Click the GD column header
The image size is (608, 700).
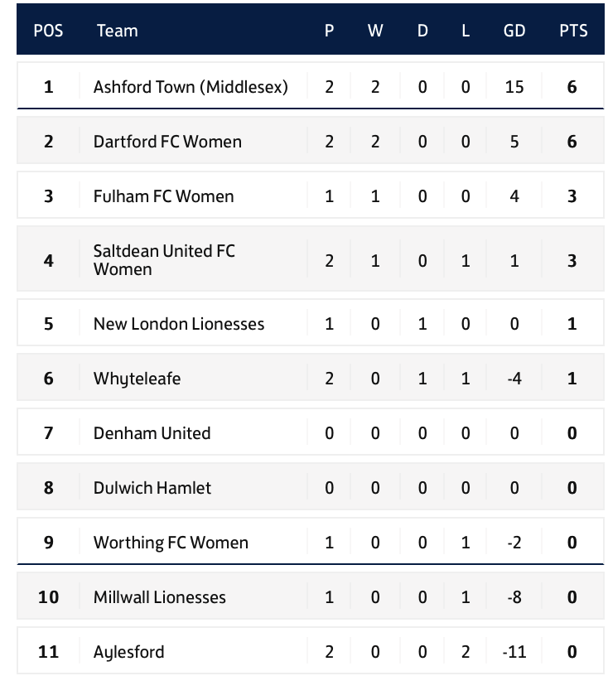pyautogui.click(x=514, y=31)
